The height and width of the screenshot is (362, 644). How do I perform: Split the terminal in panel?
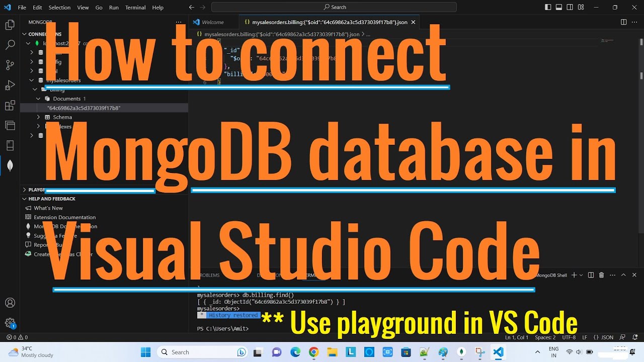[x=592, y=275]
